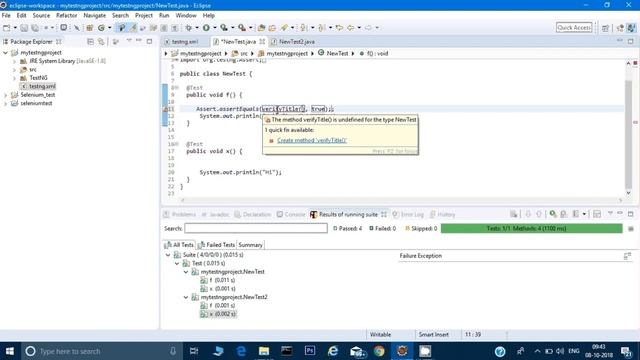Viewport: 640px width, 360px height.
Task: Open the Refactor menu
Action: (x=67, y=16)
